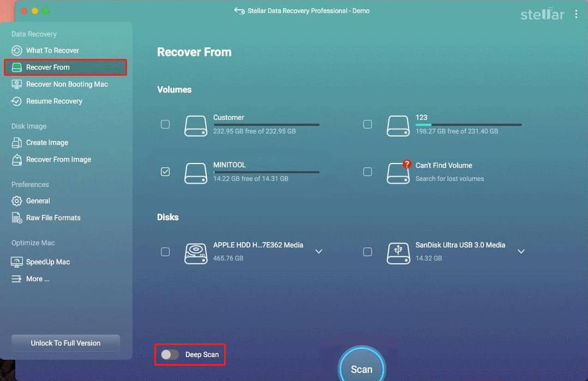Screen dimensions: 588x381
Task: Click the Customer volume name
Action: tap(229, 118)
